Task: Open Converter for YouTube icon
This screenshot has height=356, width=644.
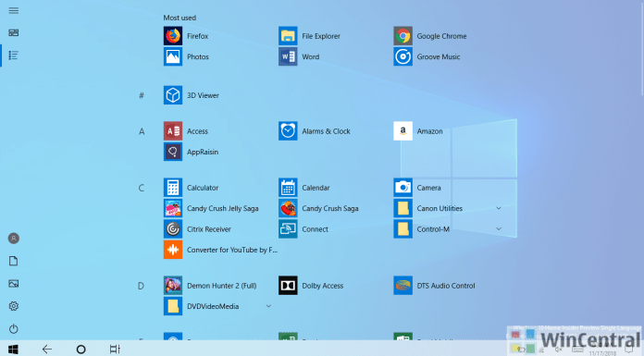Action: pyautogui.click(x=173, y=250)
